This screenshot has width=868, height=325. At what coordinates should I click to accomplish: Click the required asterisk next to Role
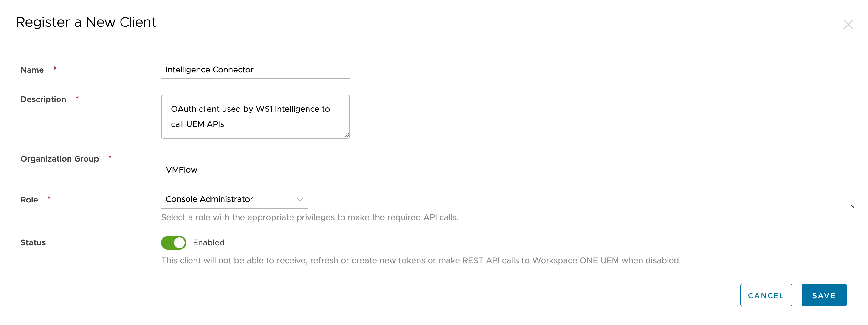pos(49,199)
